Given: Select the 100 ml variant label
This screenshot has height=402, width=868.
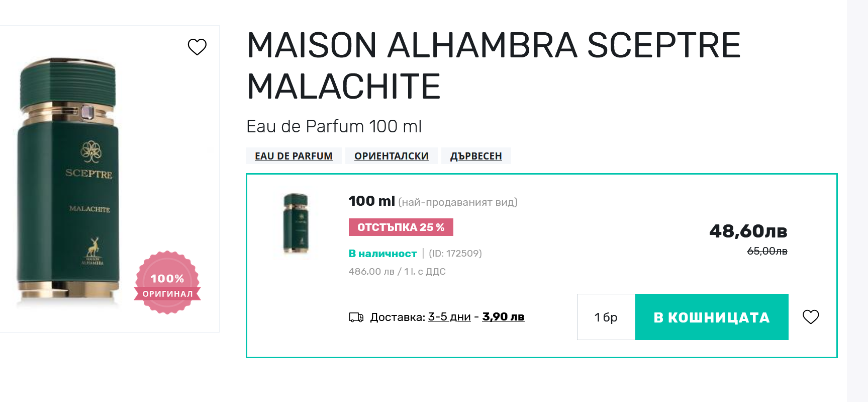Looking at the screenshot, I should pos(371,201).
